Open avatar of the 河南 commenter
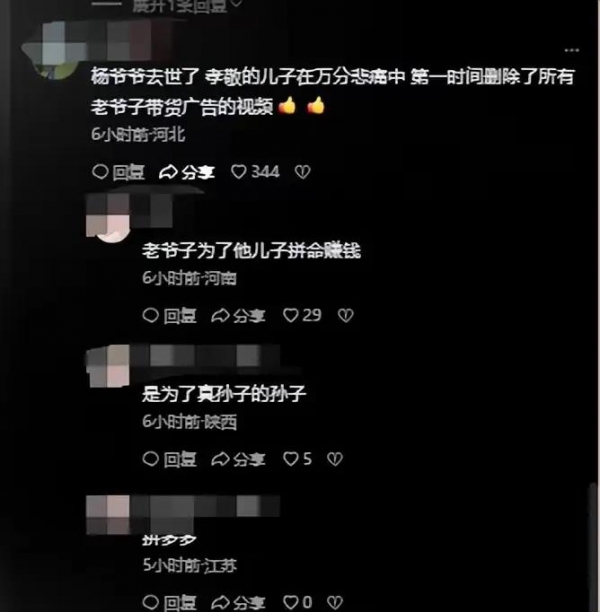600x612 pixels. (108, 219)
